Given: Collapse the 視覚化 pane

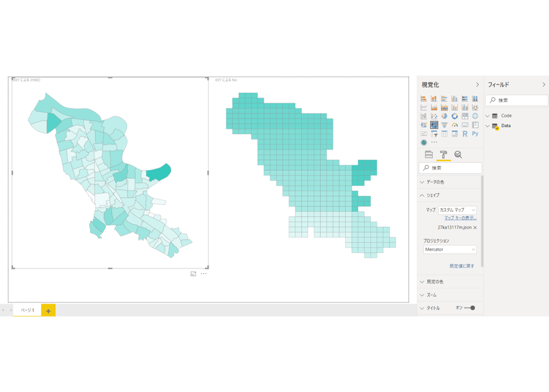Looking at the screenshot, I should tap(477, 85).
